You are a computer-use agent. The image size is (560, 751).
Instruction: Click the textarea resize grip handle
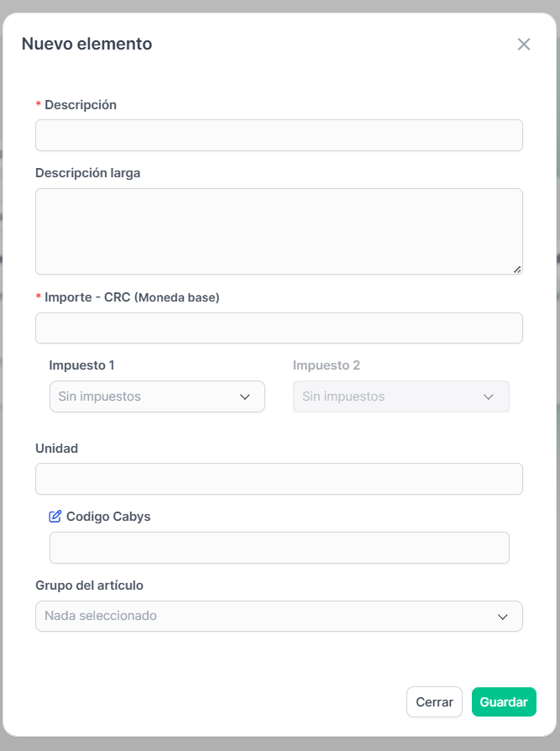[x=517, y=270]
